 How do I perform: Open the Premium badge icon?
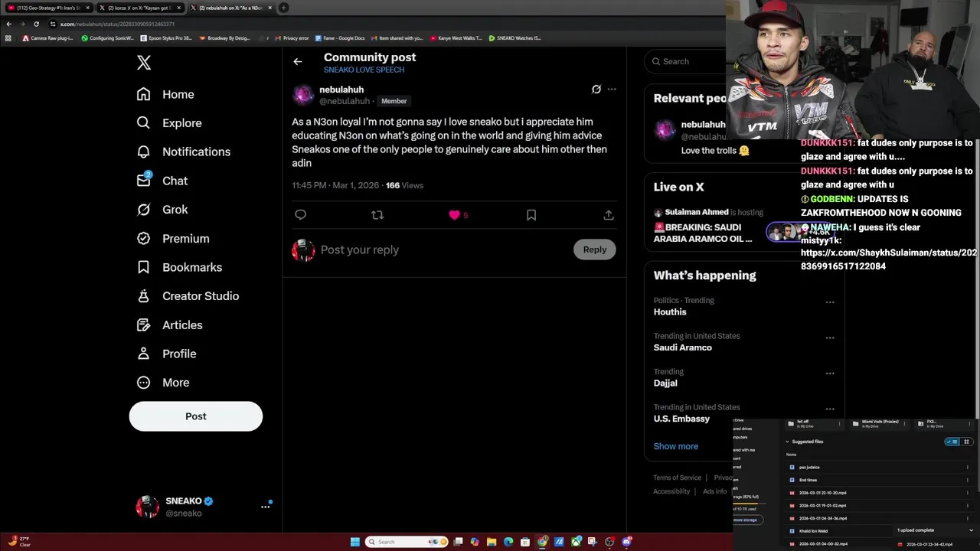pos(143,238)
